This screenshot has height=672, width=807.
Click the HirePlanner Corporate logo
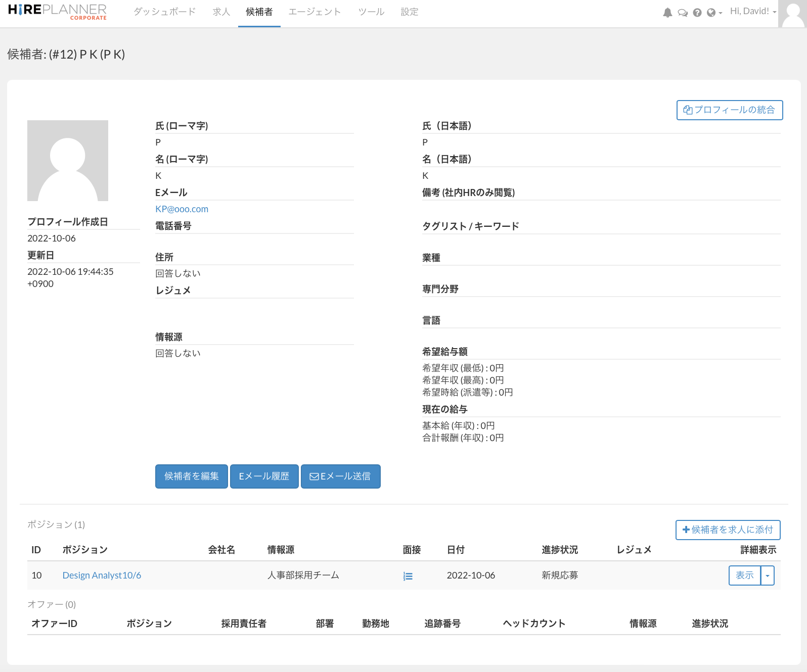click(57, 12)
